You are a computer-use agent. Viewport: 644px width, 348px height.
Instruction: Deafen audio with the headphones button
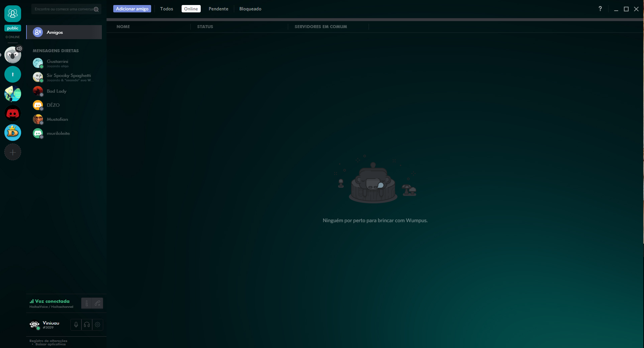(x=87, y=325)
